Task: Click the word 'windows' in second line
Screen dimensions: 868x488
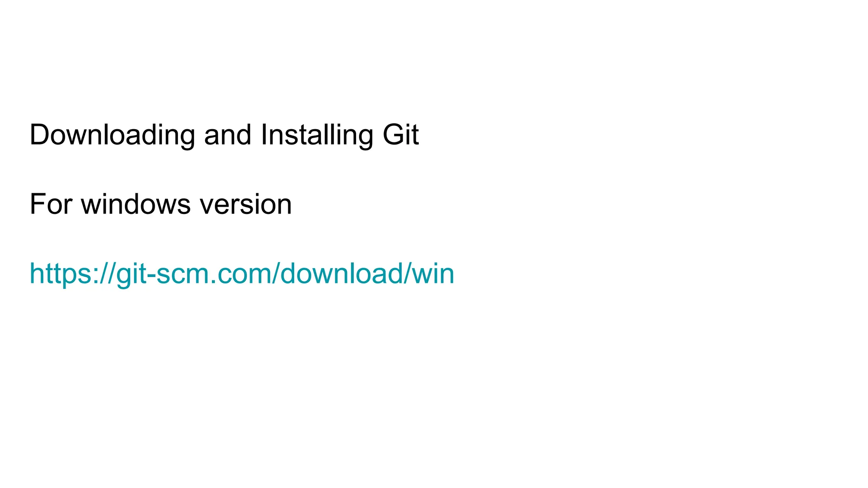Action: (136, 204)
